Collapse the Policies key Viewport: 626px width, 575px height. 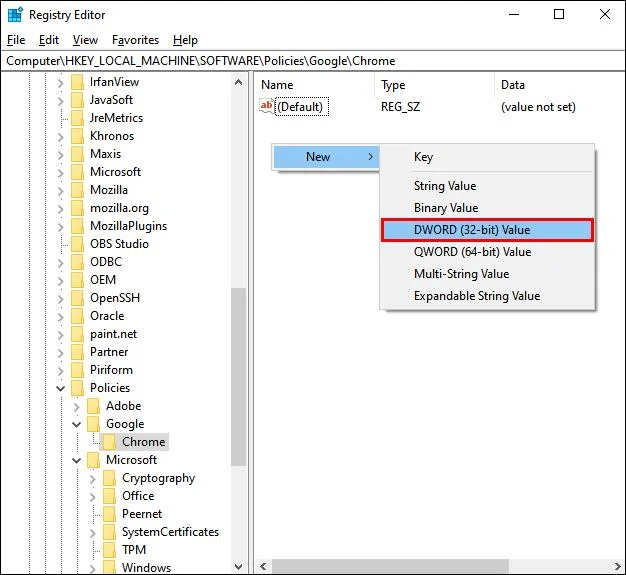(60, 388)
